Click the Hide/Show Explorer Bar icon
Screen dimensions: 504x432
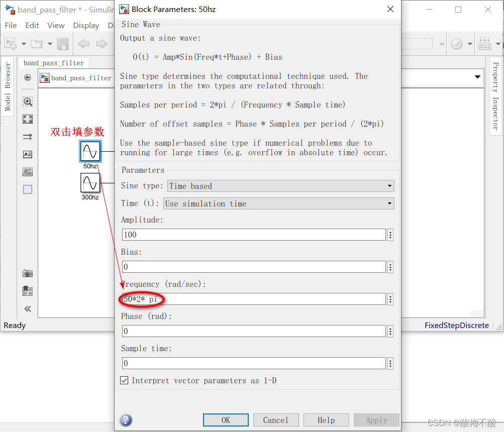[28, 77]
